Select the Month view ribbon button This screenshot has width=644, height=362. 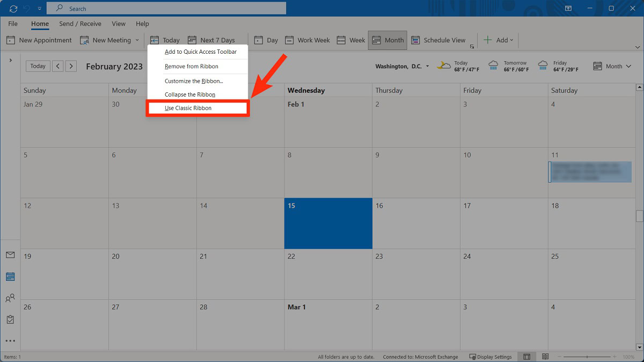pos(388,40)
